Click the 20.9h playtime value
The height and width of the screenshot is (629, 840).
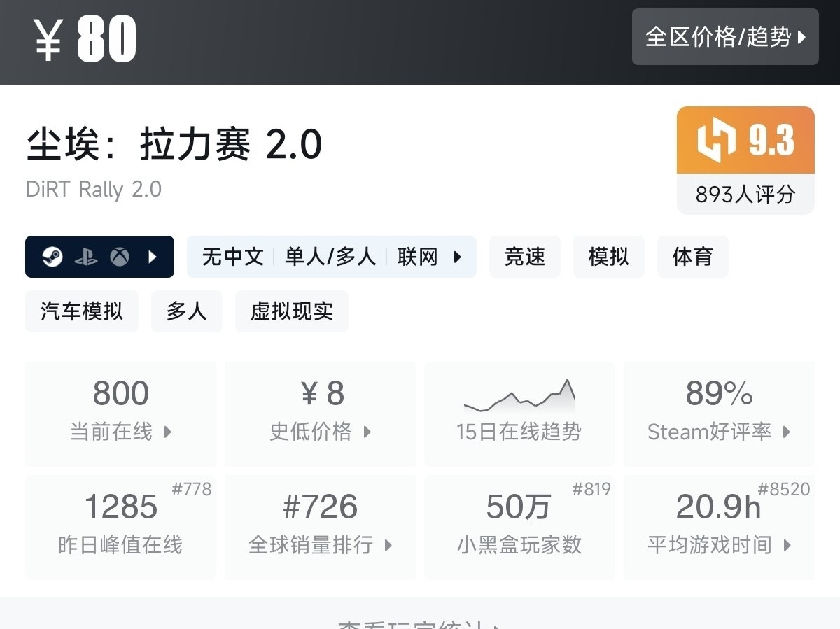point(719,507)
